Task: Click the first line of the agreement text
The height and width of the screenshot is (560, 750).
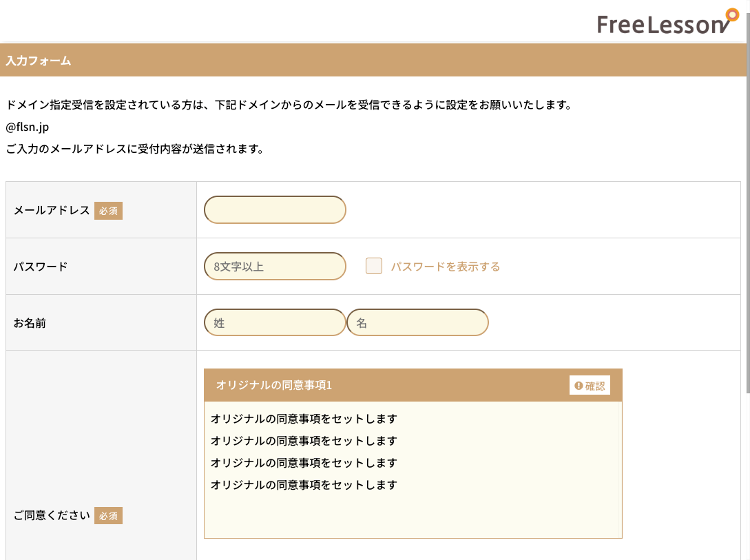Action: pos(304,419)
